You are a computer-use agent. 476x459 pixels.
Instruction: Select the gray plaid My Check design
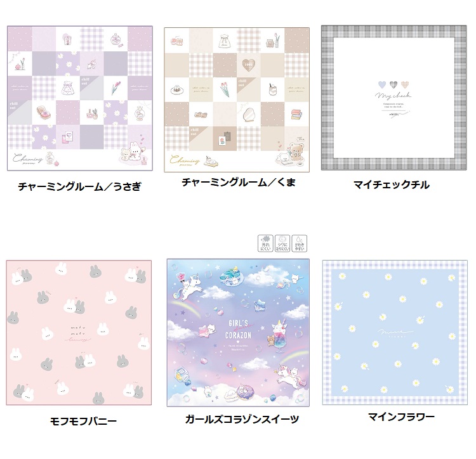tap(393, 98)
